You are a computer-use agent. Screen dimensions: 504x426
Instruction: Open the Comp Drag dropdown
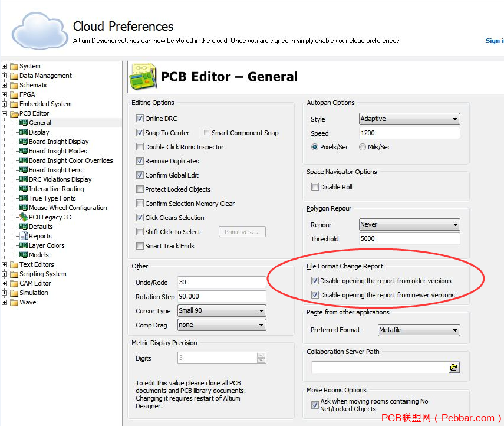[x=222, y=325]
